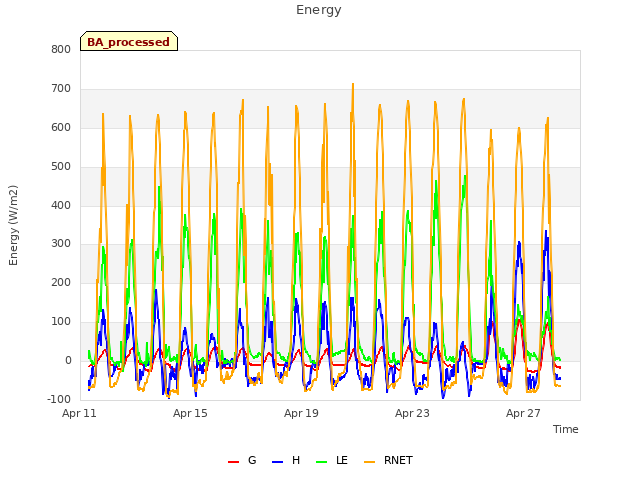Click the Apr 11 x-axis label
The width and height of the screenshot is (640, 480).
click(x=79, y=413)
